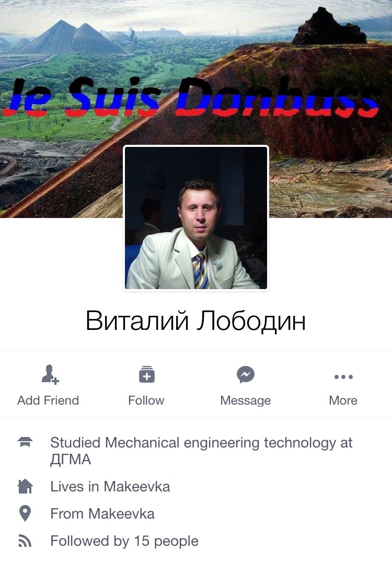The width and height of the screenshot is (392, 562).
Task: Click the Message label
Action: point(246,400)
